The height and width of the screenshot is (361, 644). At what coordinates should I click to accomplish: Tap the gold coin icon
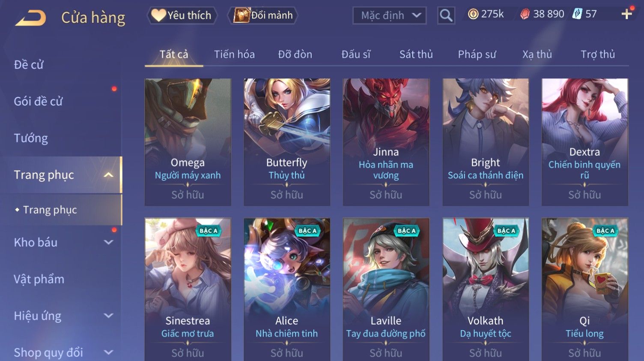473,14
